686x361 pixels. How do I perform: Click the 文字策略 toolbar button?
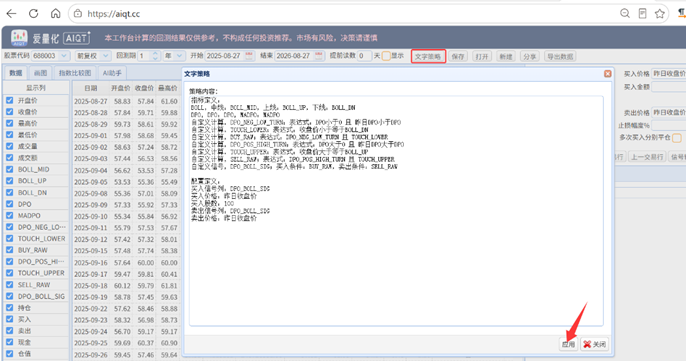(428, 56)
